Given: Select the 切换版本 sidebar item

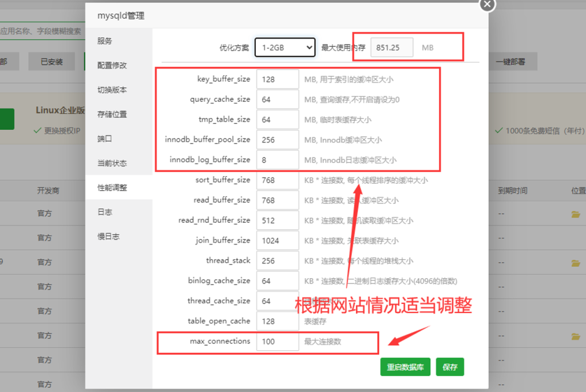Looking at the screenshot, I should (112, 90).
